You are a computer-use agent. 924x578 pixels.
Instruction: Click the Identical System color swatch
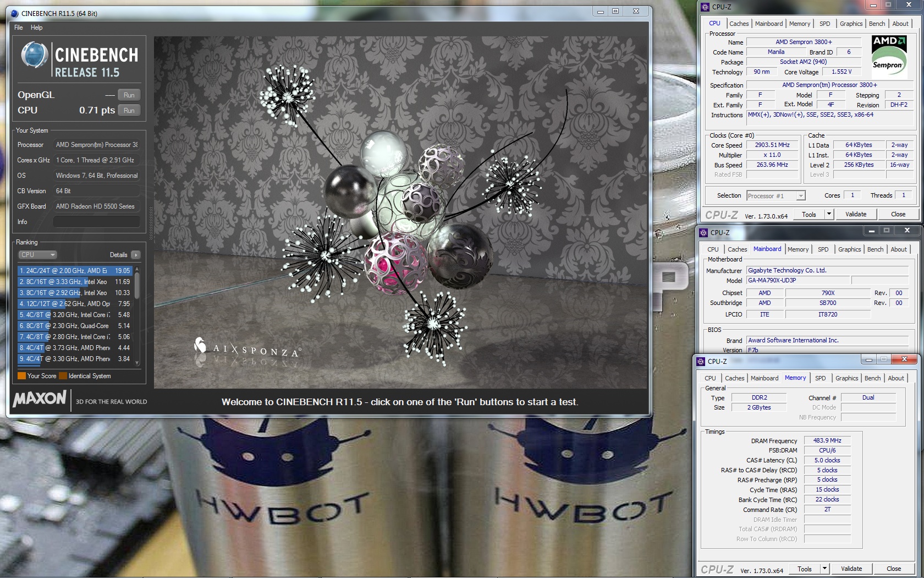click(x=63, y=376)
